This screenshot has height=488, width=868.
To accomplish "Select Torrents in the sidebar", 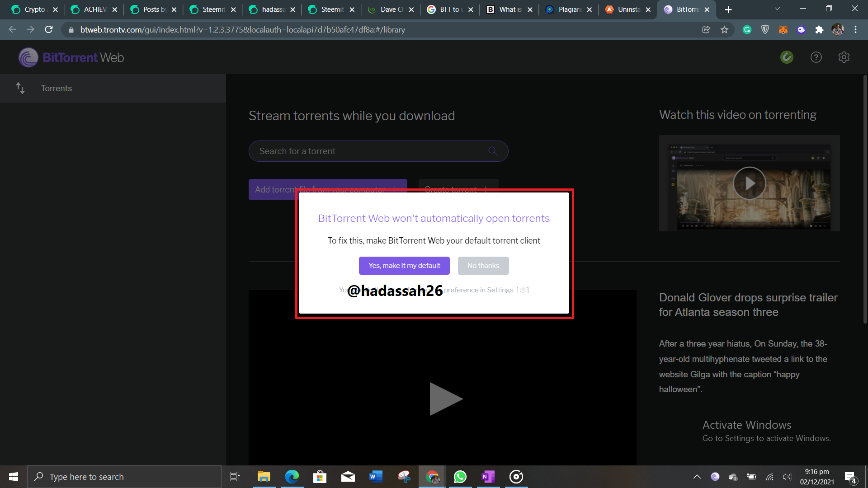I will [x=113, y=88].
